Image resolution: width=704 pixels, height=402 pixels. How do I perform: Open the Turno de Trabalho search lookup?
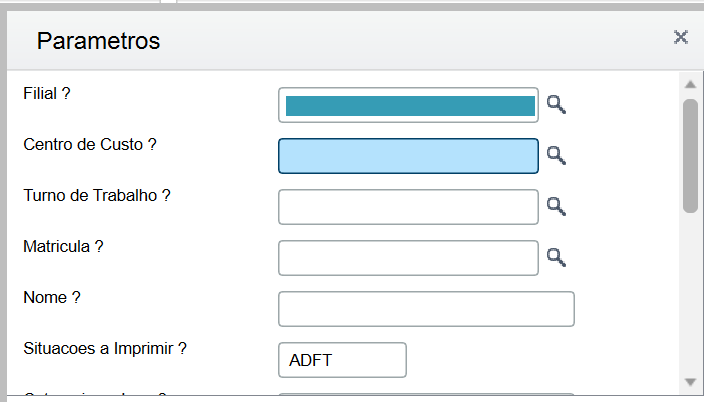[556, 207]
